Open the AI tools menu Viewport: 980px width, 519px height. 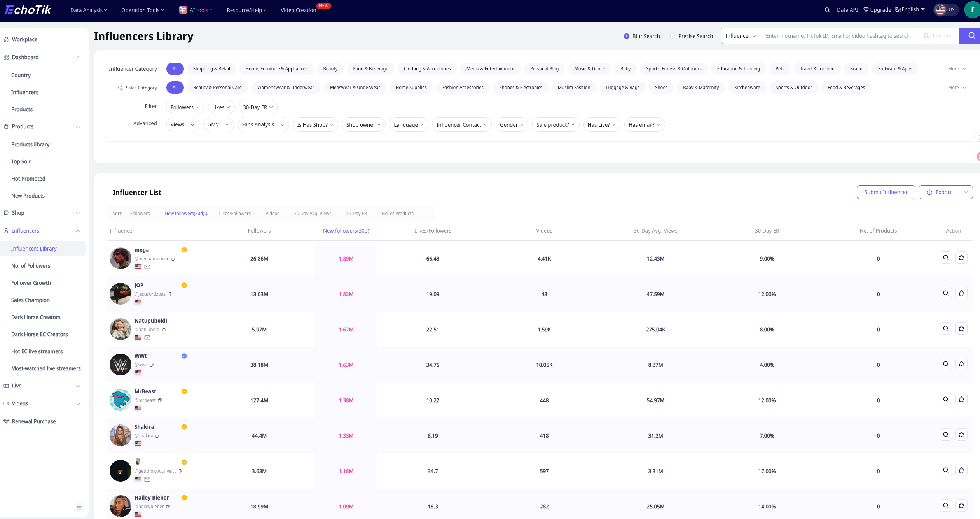pyautogui.click(x=196, y=10)
